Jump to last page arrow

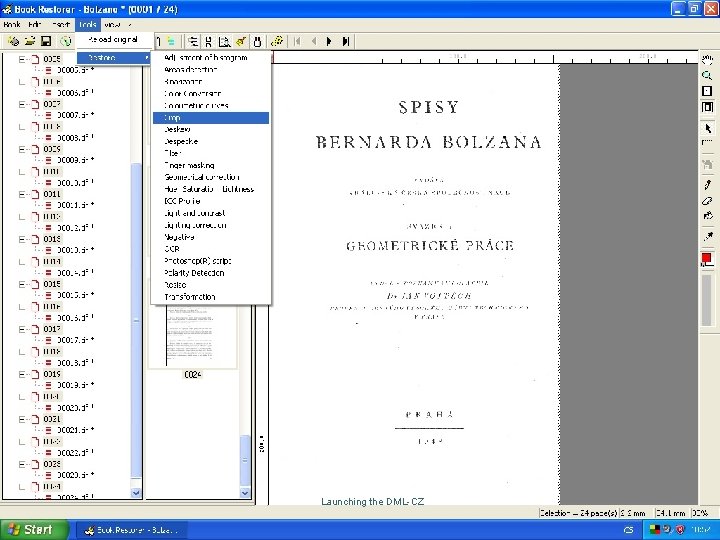[x=346, y=42]
